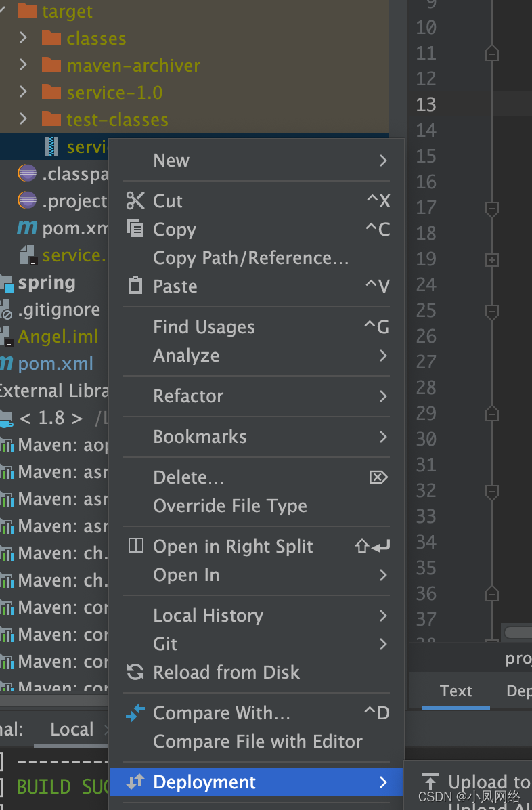The image size is (532, 810).
Task: Click the Compare With arrows icon
Action: click(x=135, y=712)
